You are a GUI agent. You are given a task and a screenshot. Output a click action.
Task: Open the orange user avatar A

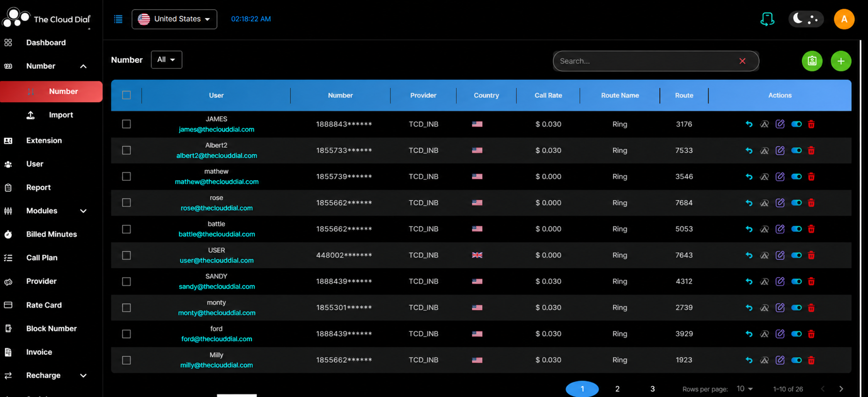coord(844,19)
